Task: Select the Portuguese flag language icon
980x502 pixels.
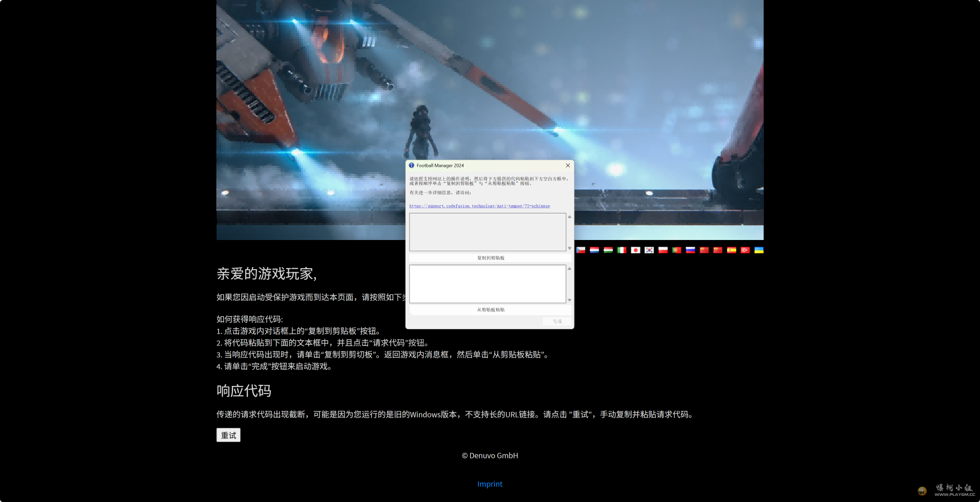Action: 677,250
